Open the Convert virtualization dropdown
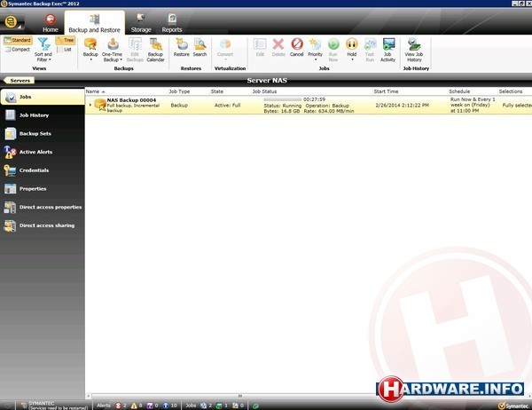Screen dimensions: 532x410 coord(225,50)
